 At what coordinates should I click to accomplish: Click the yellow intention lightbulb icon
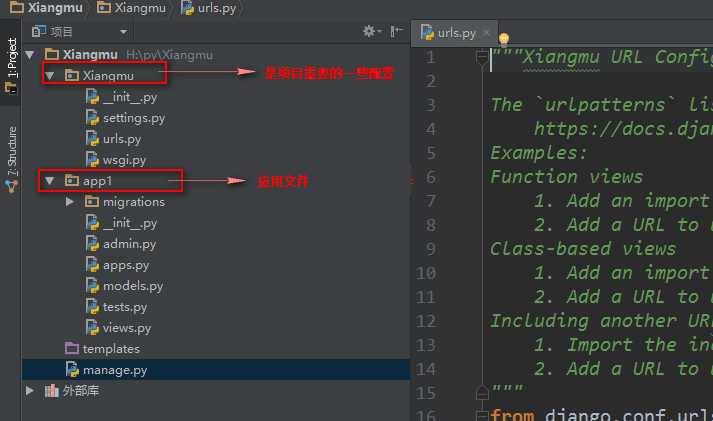[504, 39]
